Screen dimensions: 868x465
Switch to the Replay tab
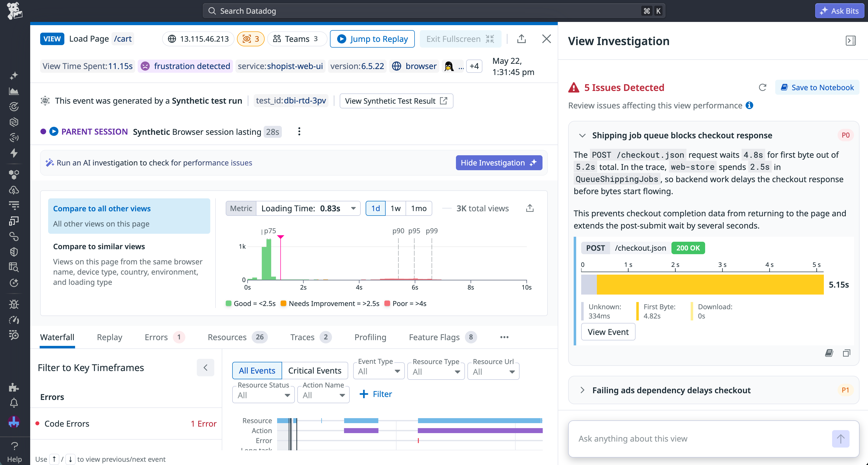[x=109, y=337]
